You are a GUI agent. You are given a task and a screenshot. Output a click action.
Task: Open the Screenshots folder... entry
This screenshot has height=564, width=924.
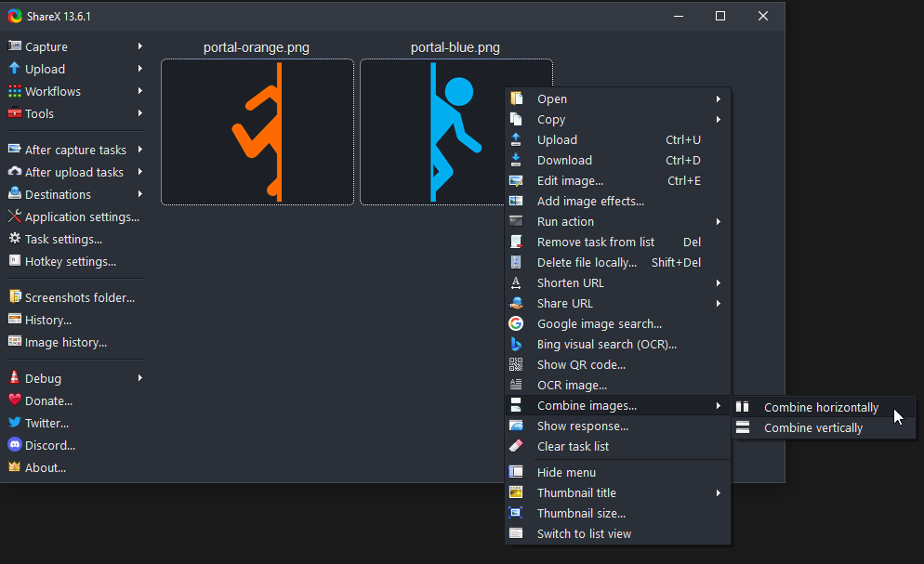(75, 296)
